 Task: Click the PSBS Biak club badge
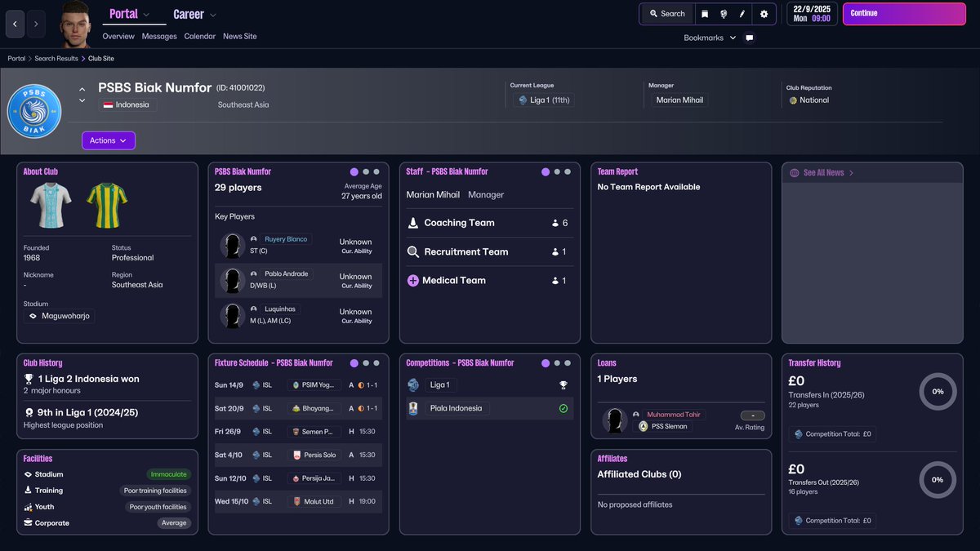click(34, 111)
